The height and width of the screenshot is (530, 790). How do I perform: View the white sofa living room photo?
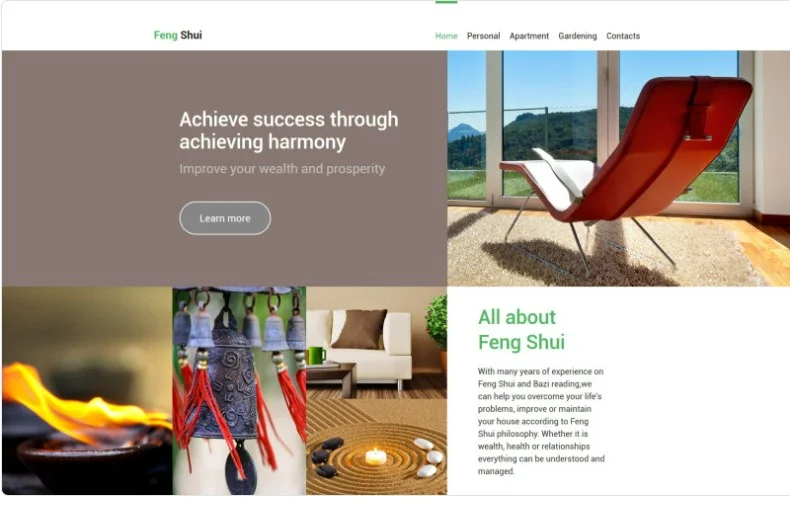tap(376, 343)
